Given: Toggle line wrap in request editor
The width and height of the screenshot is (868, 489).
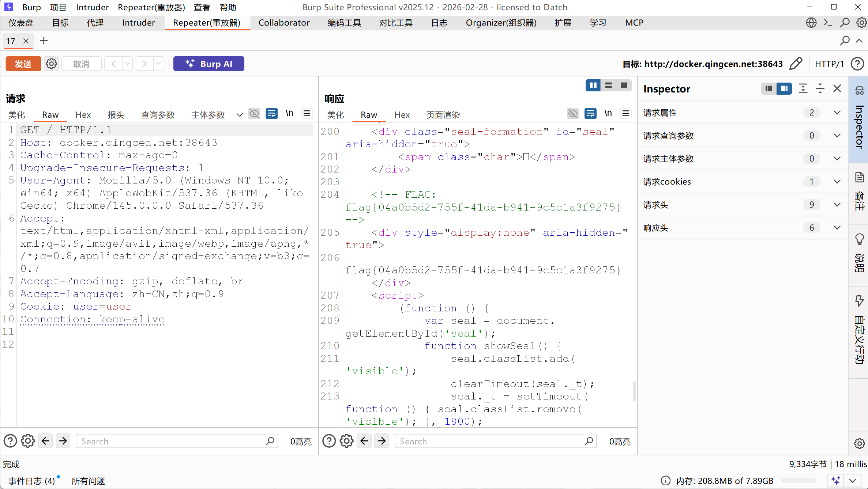Looking at the screenshot, I should 271,114.
